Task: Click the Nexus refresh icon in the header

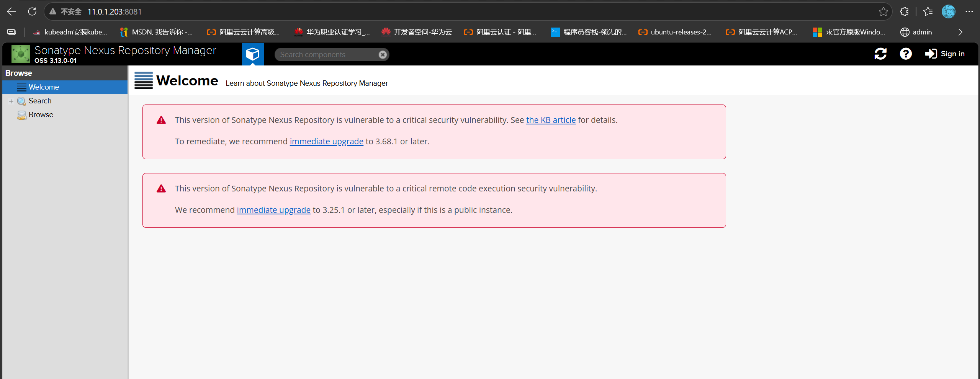Action: coord(880,54)
